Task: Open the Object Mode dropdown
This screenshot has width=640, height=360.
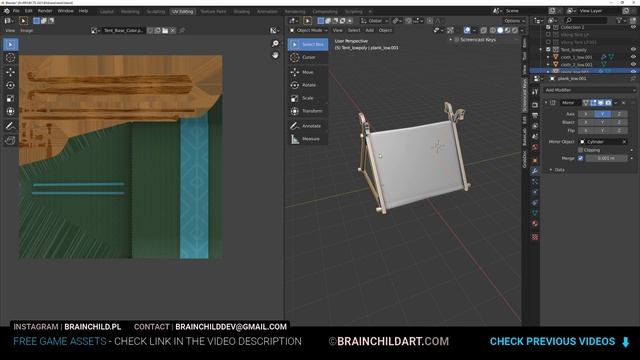Action: pos(309,30)
